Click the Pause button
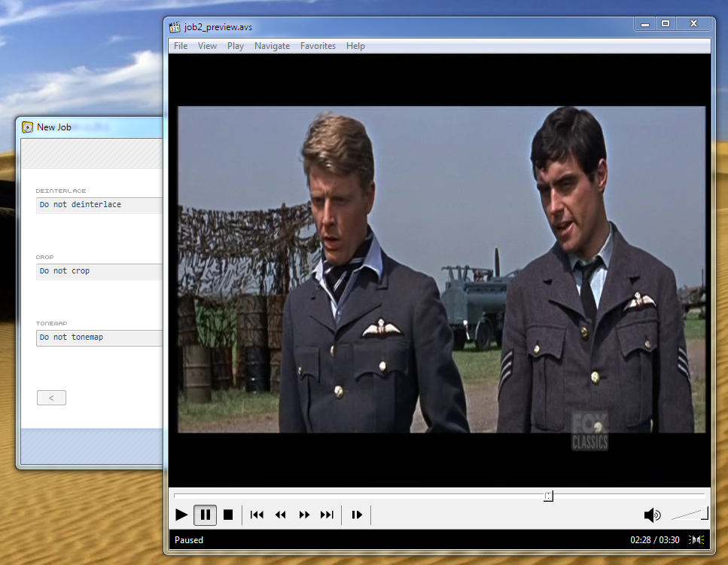Viewport: 728px width, 565px height. pos(206,515)
